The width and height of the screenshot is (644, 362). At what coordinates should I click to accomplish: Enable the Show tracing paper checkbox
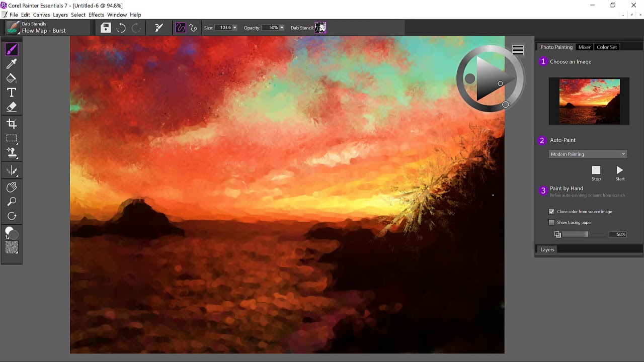pyautogui.click(x=551, y=222)
